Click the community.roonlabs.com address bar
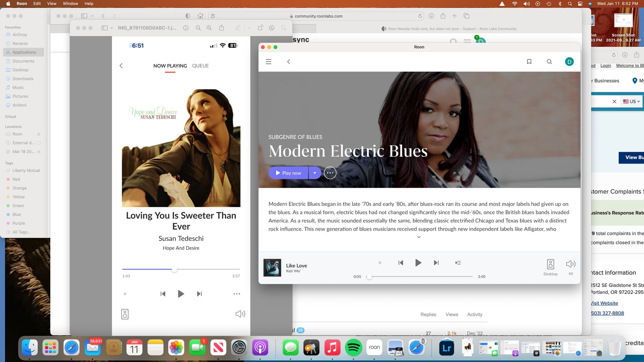This screenshot has height=362, width=644. (316, 16)
